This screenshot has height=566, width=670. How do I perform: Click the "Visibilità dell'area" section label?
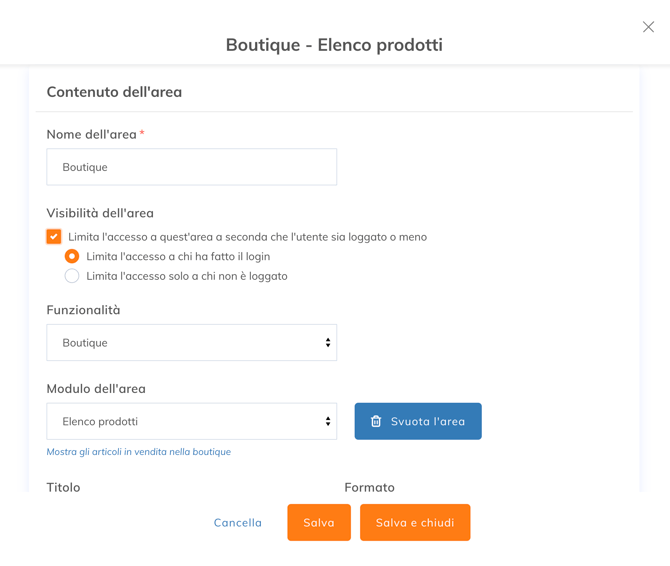(100, 213)
